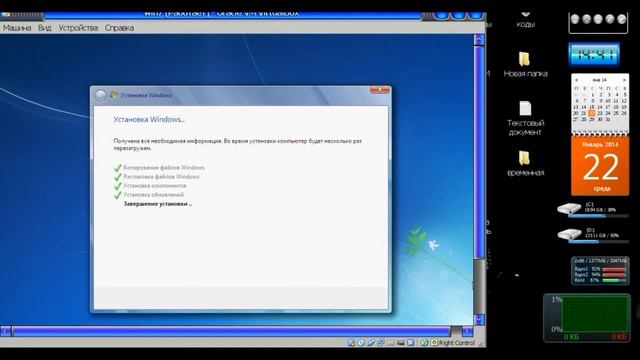Click the vertical scrollbar down arrow

pyautogui.click(x=479, y=319)
